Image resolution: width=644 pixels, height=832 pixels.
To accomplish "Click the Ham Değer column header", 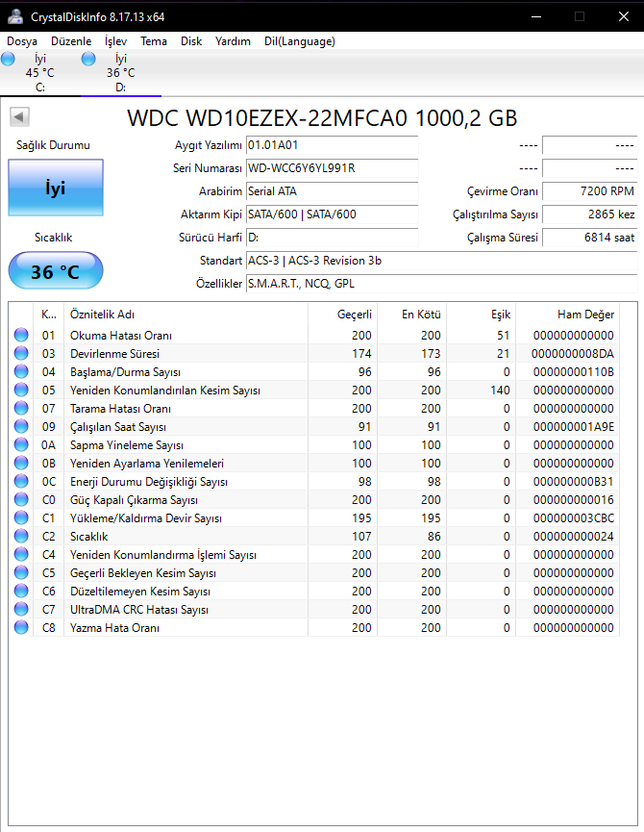I will coord(568,315).
